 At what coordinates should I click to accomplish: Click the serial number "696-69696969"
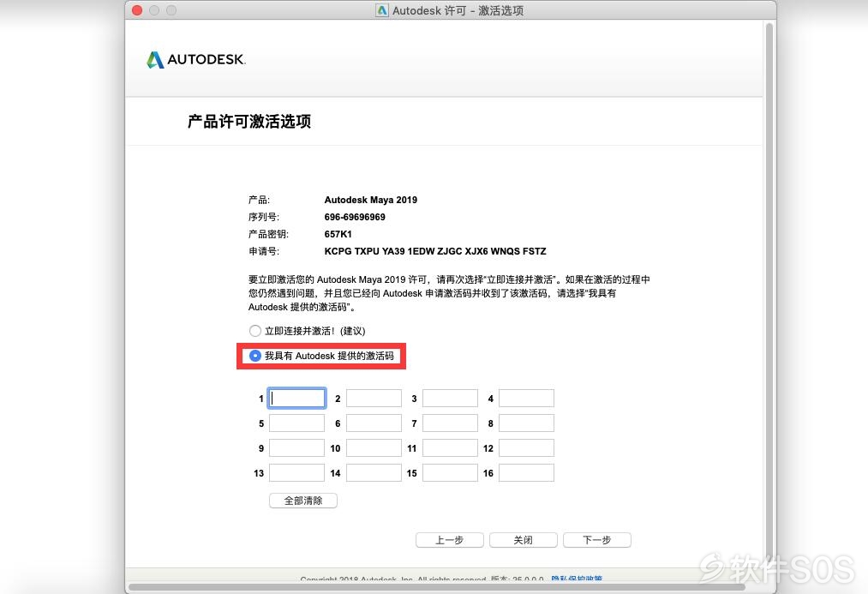(355, 217)
